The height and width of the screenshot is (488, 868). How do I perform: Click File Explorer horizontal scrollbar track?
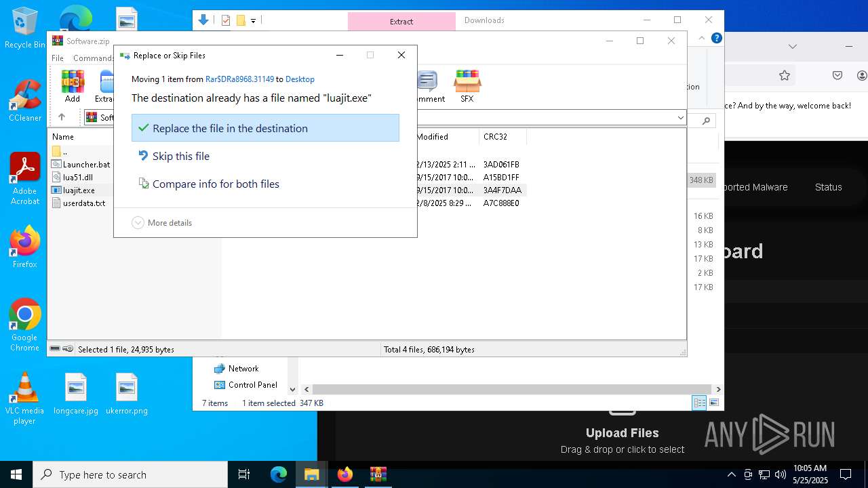513,390
